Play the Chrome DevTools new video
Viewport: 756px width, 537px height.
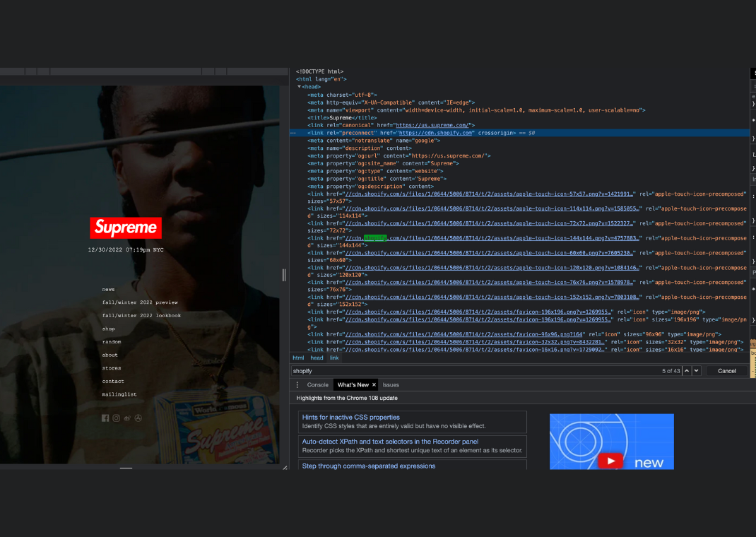[x=610, y=461]
